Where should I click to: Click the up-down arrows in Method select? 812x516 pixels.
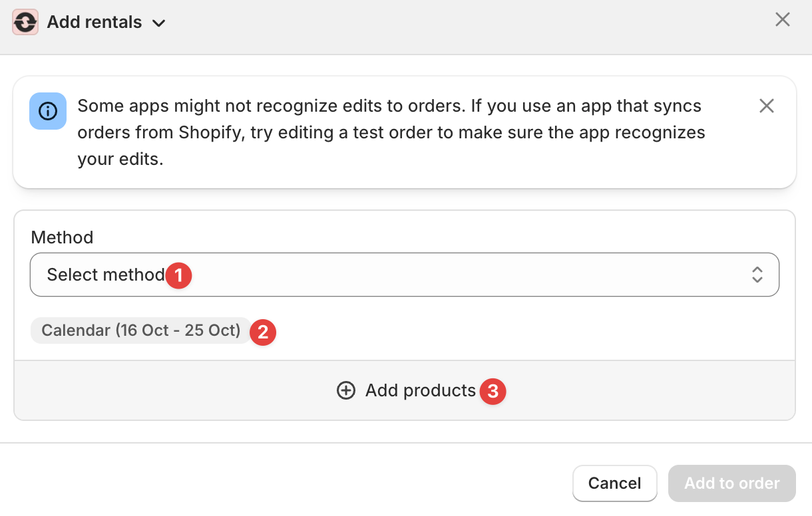(757, 275)
